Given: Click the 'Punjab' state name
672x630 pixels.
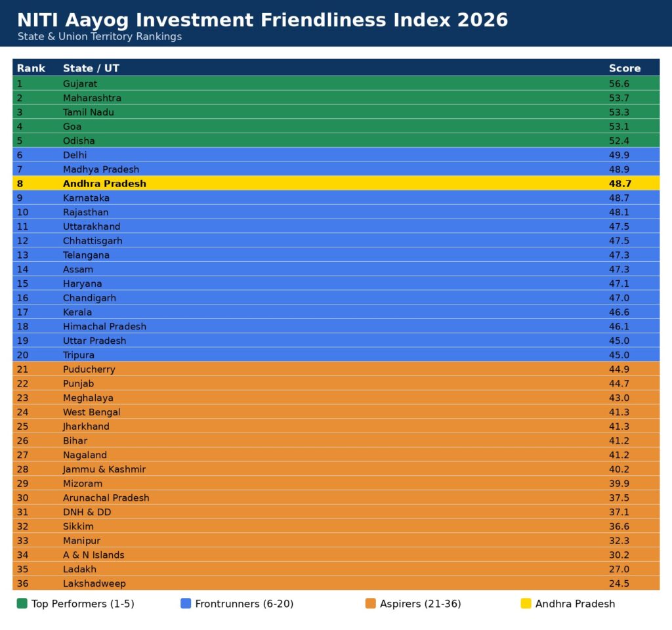Looking at the screenshot, I should click(x=79, y=383).
